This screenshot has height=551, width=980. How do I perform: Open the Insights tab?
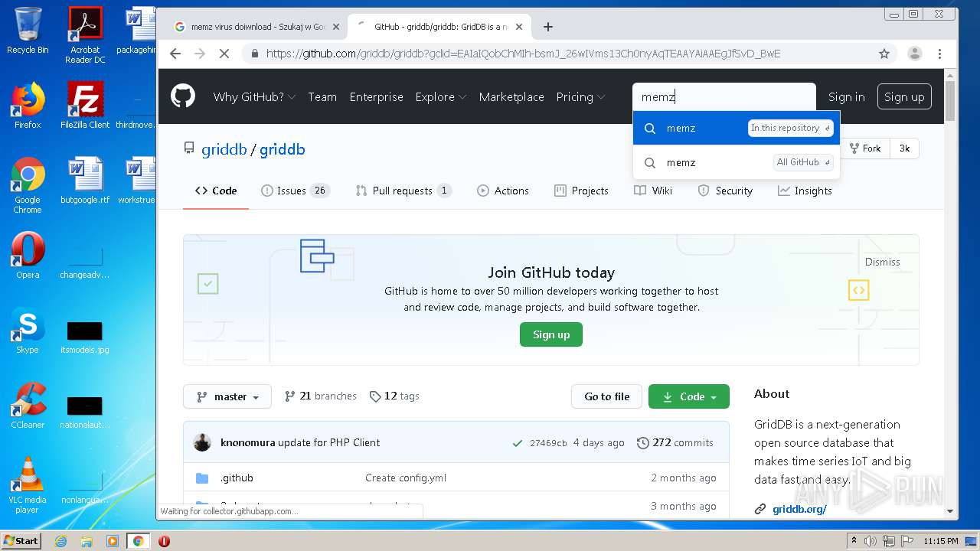tap(805, 191)
